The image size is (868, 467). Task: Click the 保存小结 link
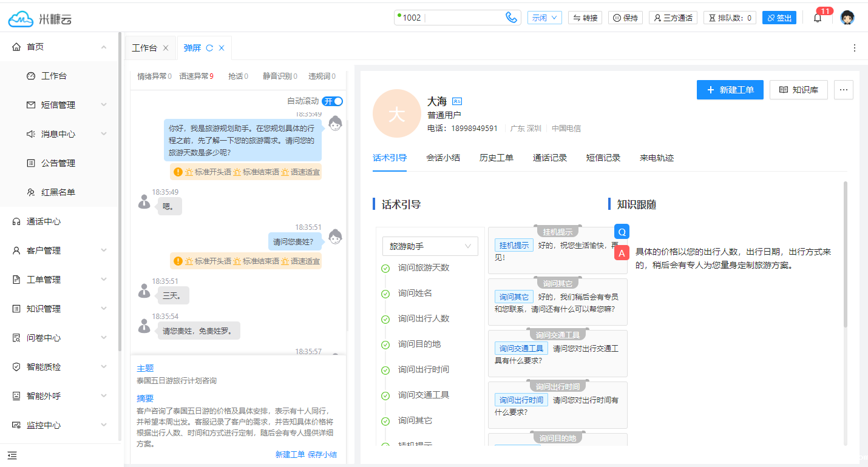322,454
